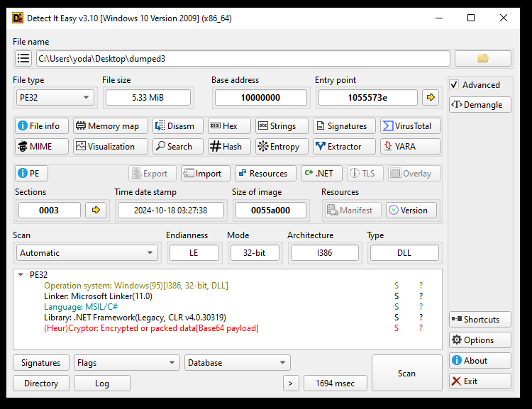Open the Flags dropdown
Screen dimensions: 532x409
pos(126,363)
